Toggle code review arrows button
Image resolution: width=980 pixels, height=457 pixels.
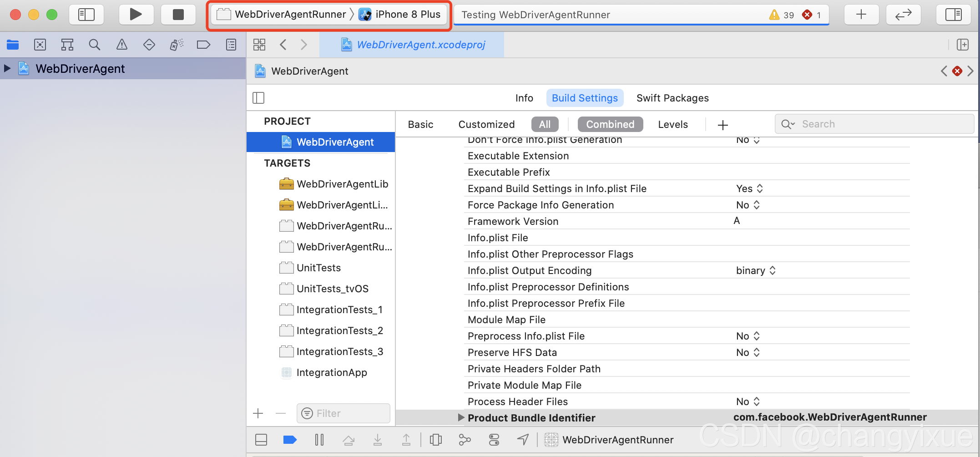(x=903, y=15)
